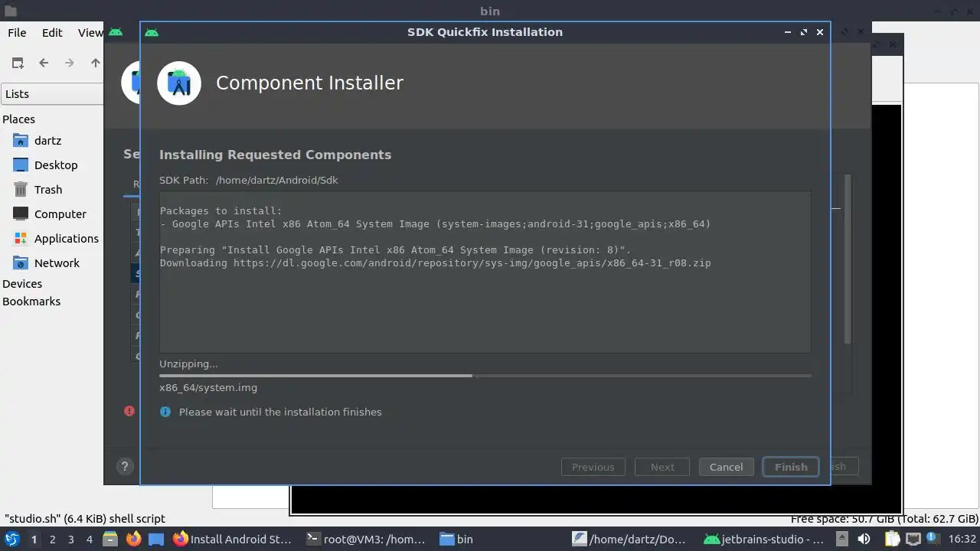Click the Cancel button in the installer
This screenshot has height=551, width=980.
point(726,467)
